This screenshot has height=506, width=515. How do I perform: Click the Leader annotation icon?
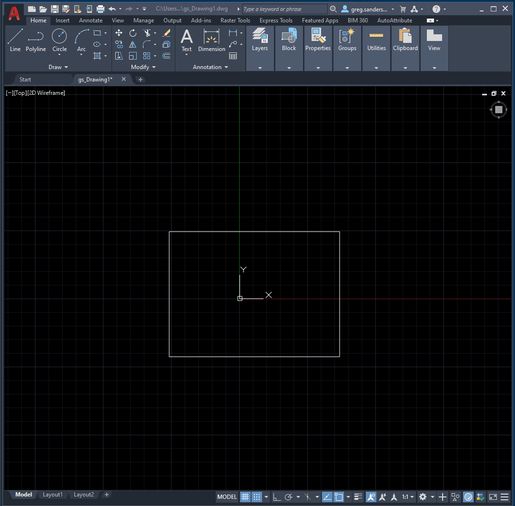[233, 44]
